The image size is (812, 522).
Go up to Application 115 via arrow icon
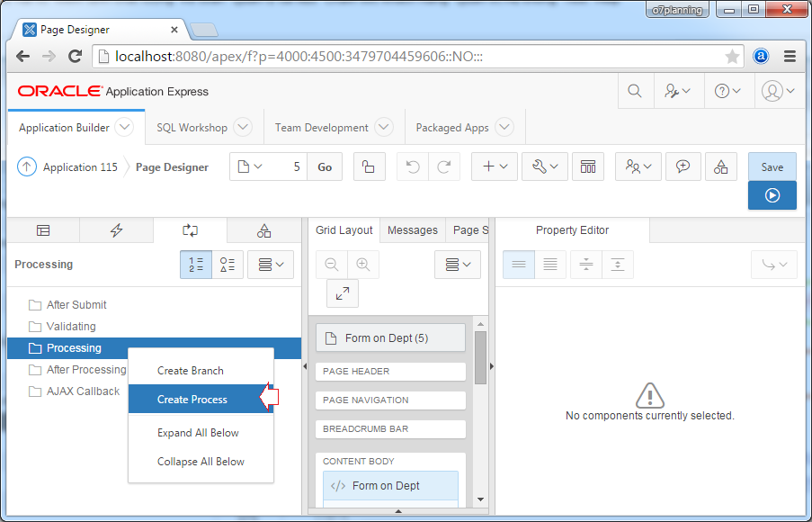tap(27, 166)
